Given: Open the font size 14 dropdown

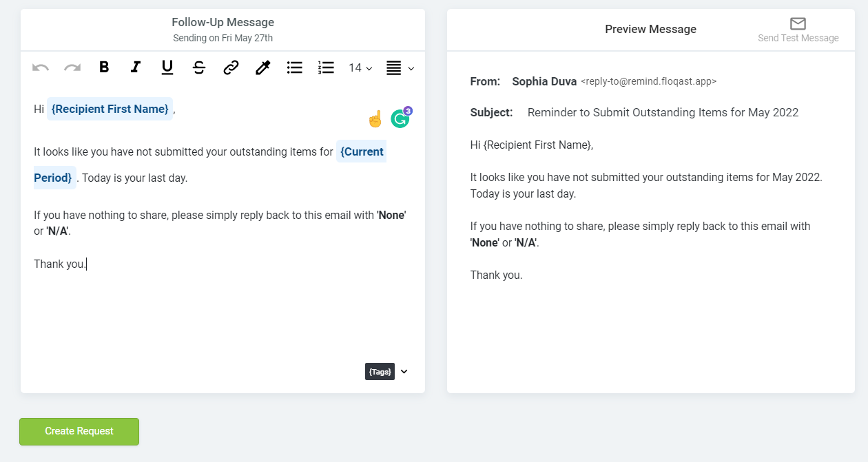Looking at the screenshot, I should [x=360, y=67].
